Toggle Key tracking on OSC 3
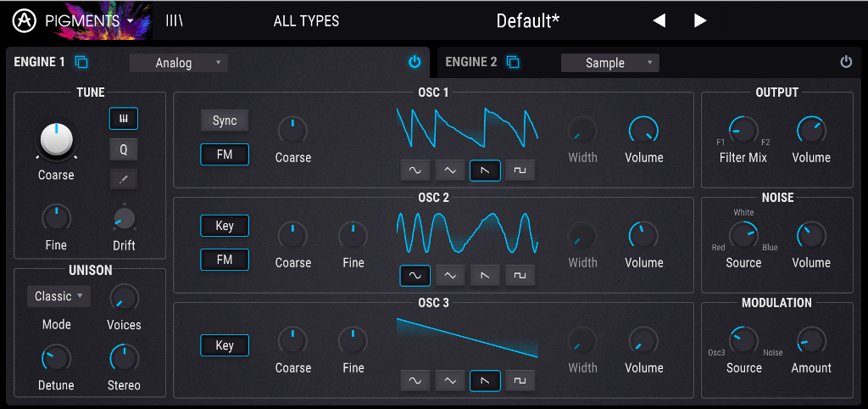This screenshot has height=409, width=868. (x=225, y=345)
